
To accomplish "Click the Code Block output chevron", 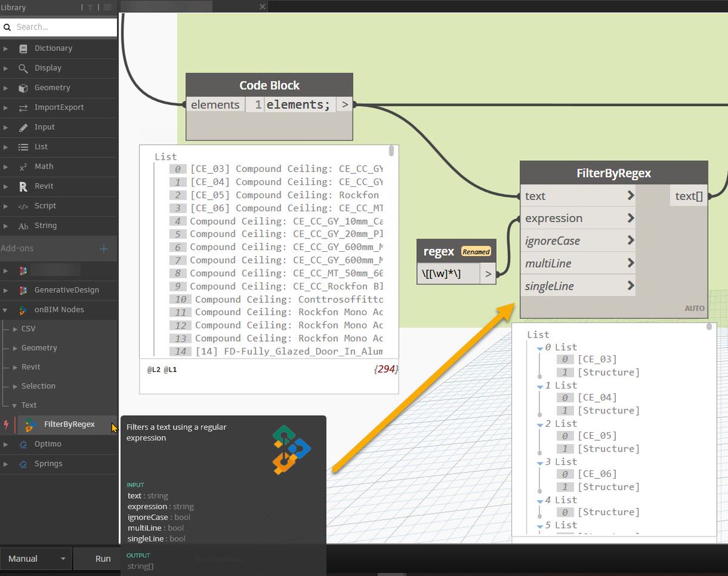I will click(344, 104).
